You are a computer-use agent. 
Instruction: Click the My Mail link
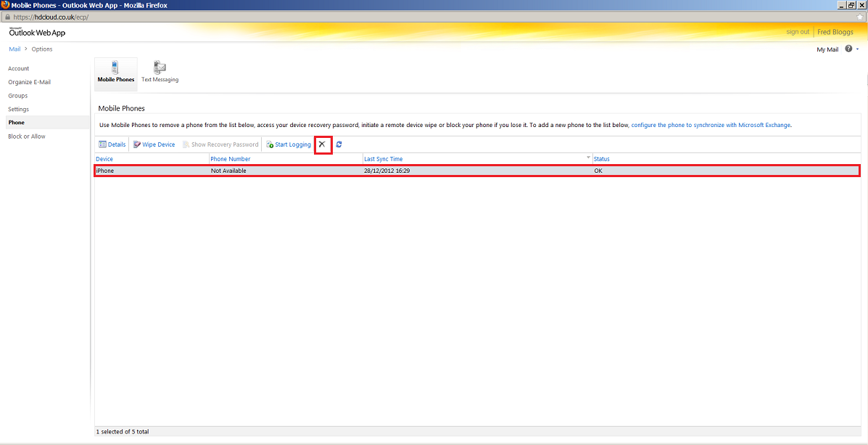coord(827,49)
